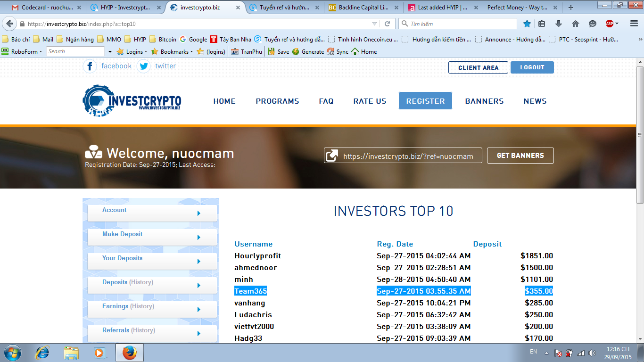Select the $1101.00 deposit value

pos(537,280)
